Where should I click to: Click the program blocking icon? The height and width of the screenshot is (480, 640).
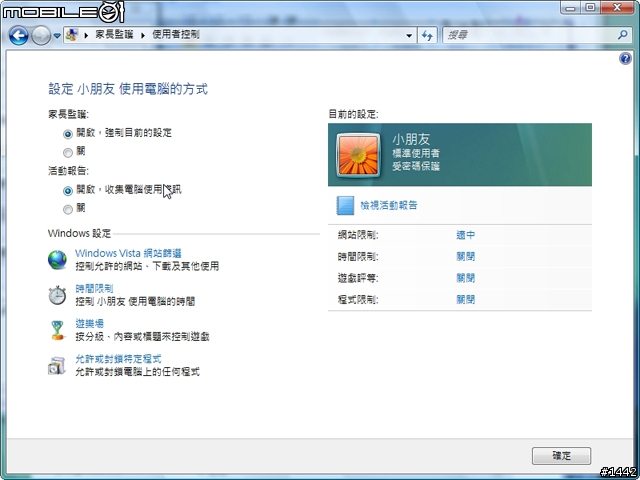click(x=57, y=365)
